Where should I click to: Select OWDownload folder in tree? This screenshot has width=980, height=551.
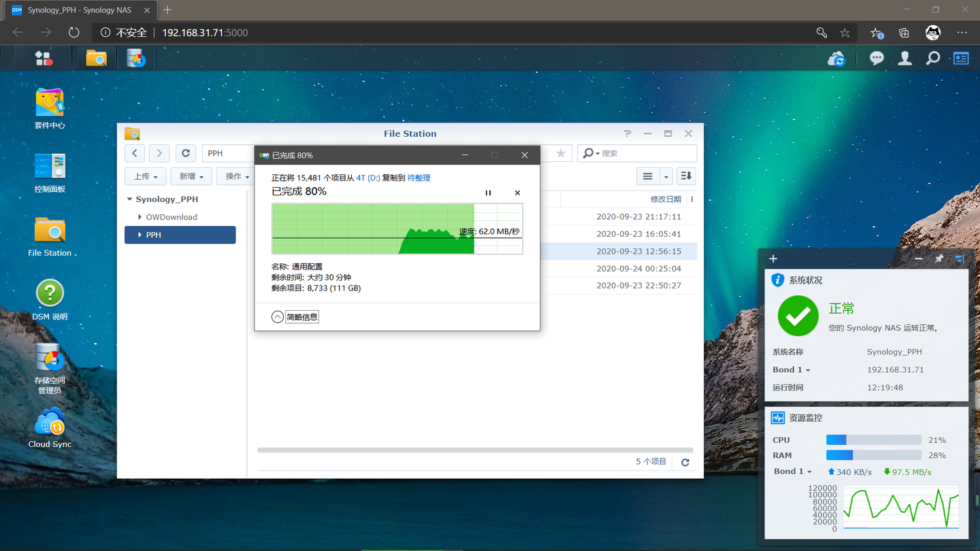pyautogui.click(x=171, y=217)
